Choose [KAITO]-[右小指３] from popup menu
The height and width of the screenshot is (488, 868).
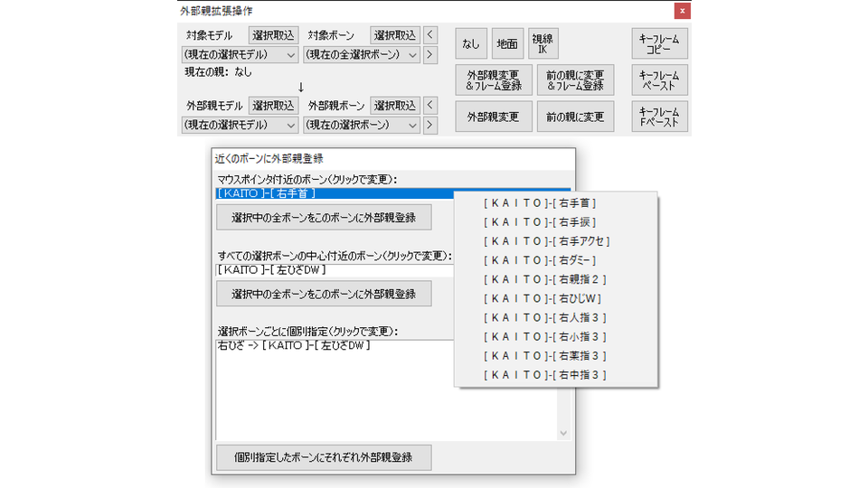tap(556, 336)
